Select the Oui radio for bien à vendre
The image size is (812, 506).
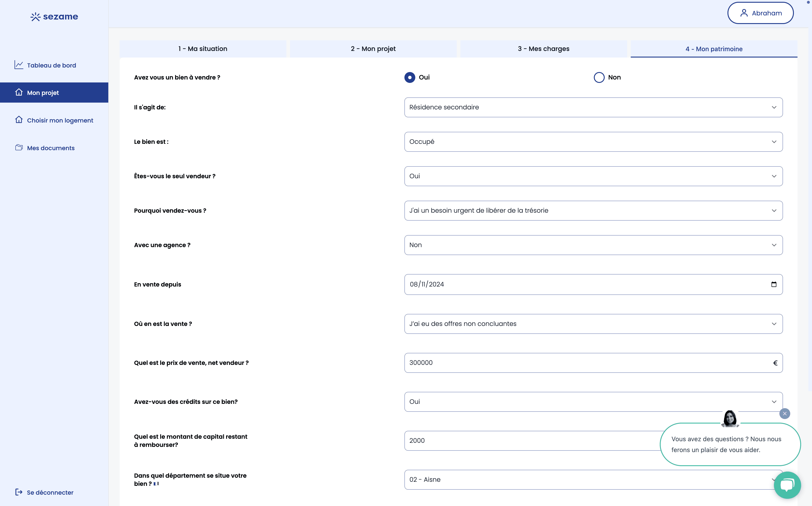click(409, 77)
